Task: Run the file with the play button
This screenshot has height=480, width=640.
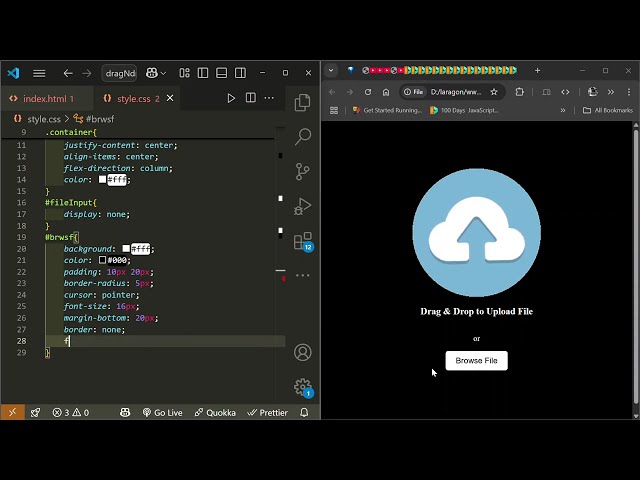Action: point(231,98)
